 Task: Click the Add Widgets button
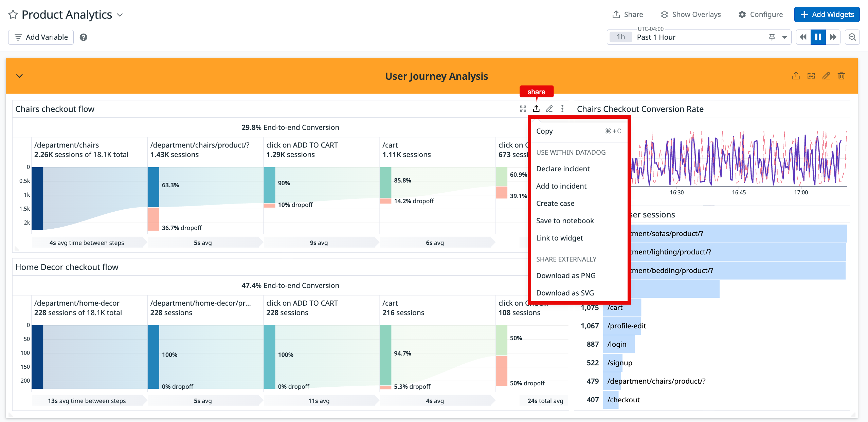(827, 15)
